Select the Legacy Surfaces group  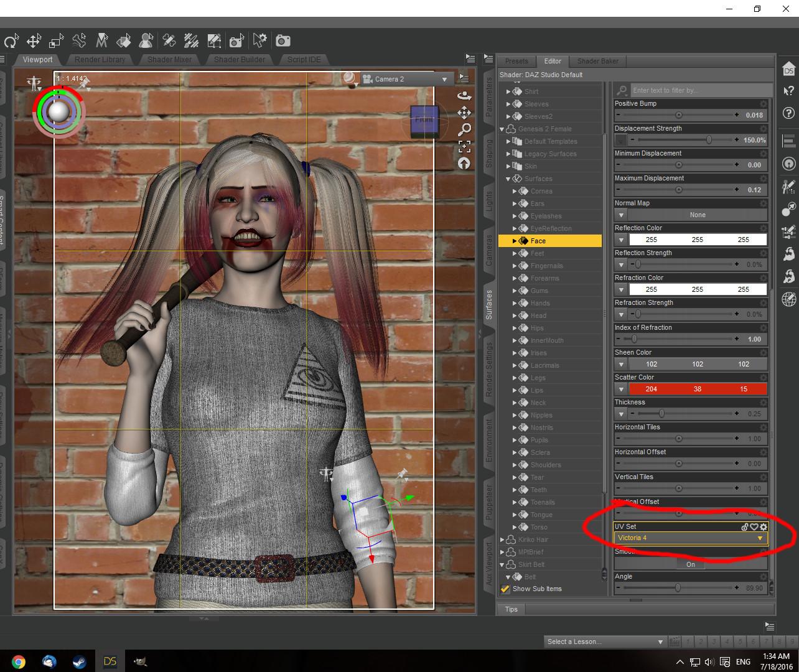coord(550,154)
